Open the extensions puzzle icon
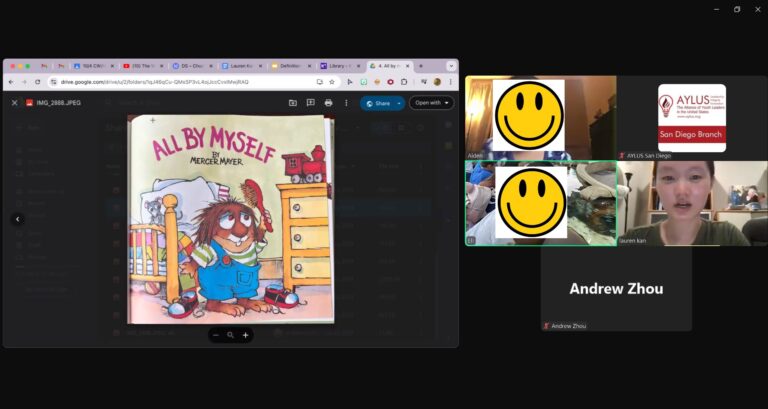The width and height of the screenshot is (768, 409). pyautogui.click(x=404, y=82)
